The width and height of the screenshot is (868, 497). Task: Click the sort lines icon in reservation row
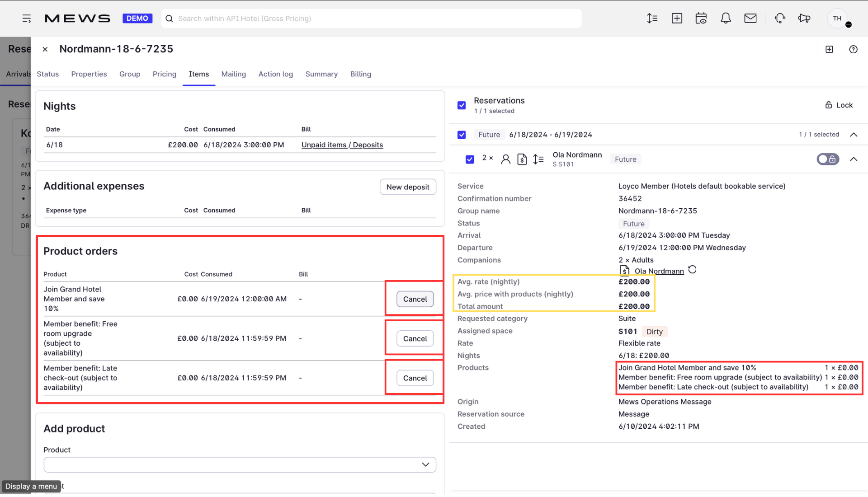(x=538, y=159)
